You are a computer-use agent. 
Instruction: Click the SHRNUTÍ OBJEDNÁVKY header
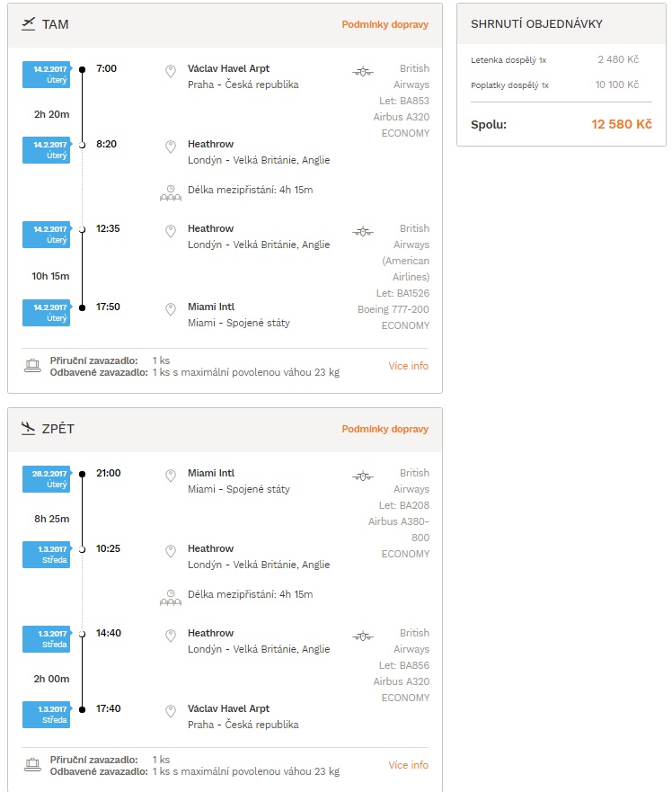click(x=536, y=23)
